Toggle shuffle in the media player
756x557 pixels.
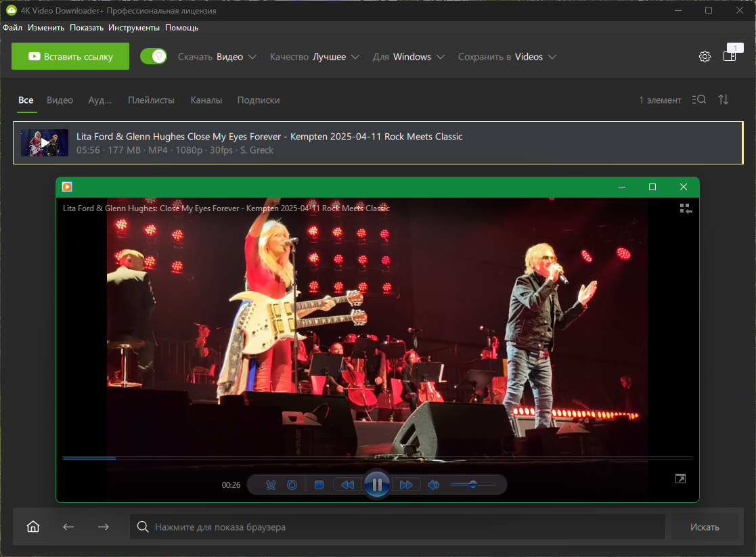click(271, 485)
